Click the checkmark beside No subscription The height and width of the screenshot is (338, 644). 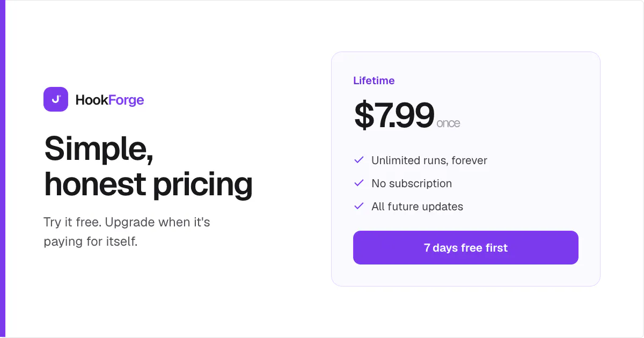(x=359, y=183)
